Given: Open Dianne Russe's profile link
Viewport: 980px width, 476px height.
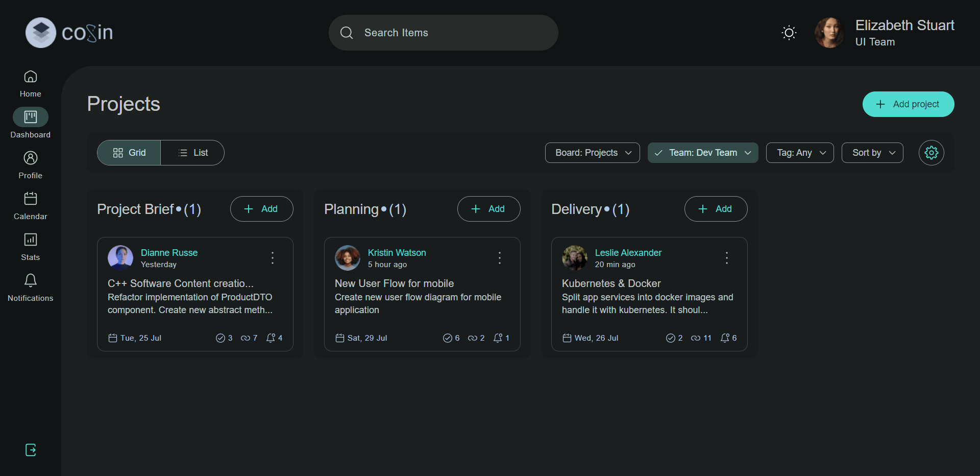Looking at the screenshot, I should [169, 252].
